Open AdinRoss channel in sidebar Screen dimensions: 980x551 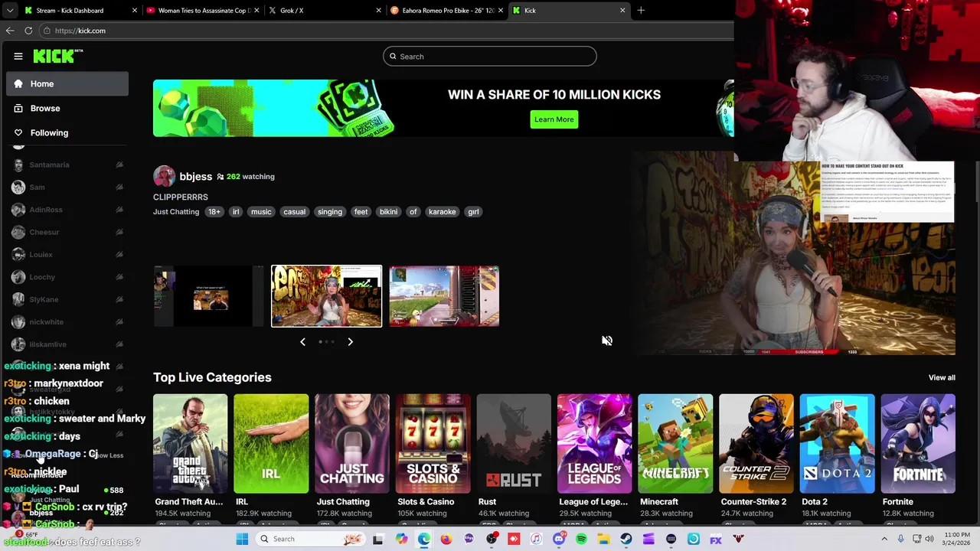[x=67, y=210]
